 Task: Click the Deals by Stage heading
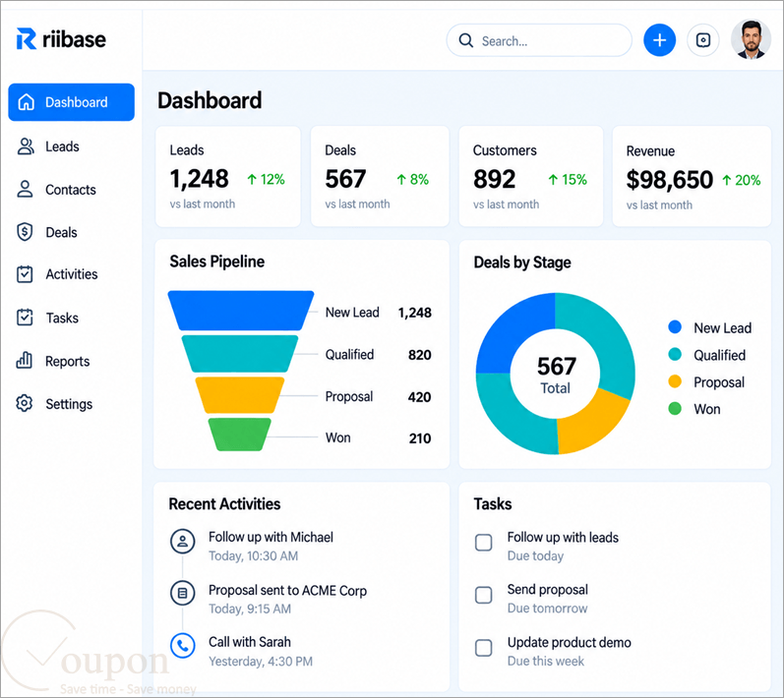pyautogui.click(x=522, y=262)
